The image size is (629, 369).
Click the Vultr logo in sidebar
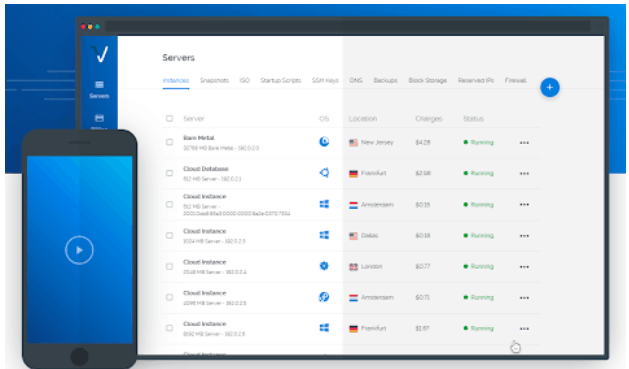click(100, 54)
